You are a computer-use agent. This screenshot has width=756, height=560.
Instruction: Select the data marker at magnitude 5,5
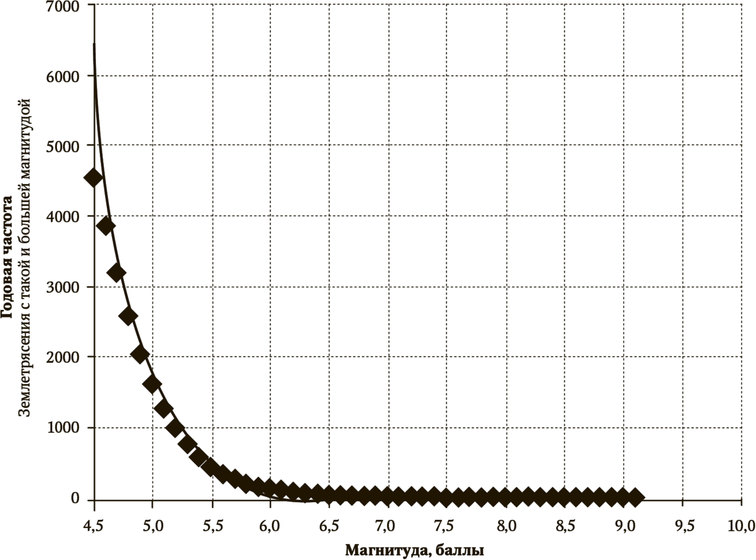coord(211,466)
